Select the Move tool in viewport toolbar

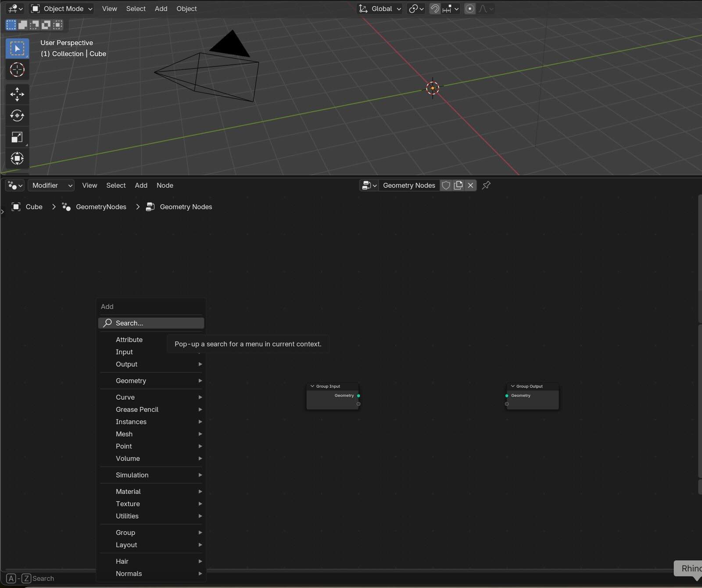[x=17, y=94]
